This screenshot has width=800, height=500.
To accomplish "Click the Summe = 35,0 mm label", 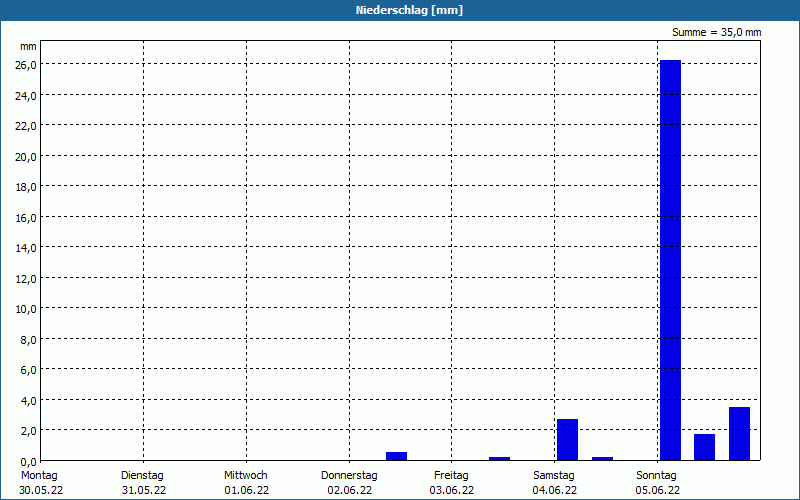I will point(716,32).
